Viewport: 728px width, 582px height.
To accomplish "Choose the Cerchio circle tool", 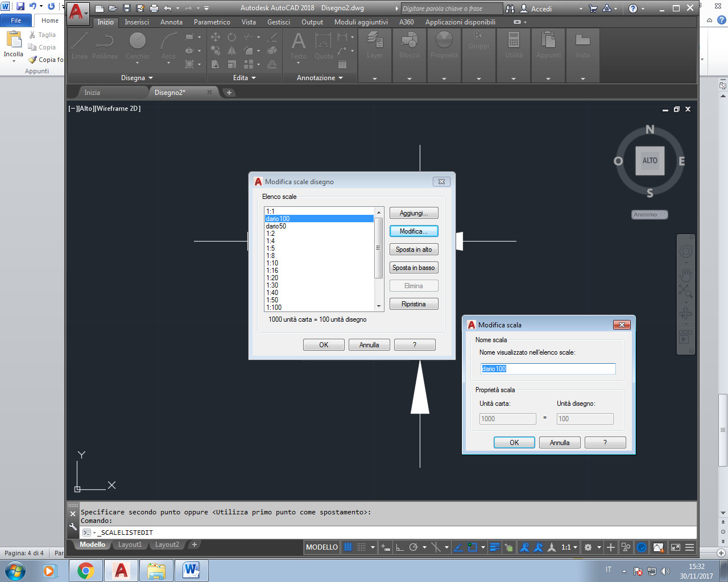I will point(137,45).
